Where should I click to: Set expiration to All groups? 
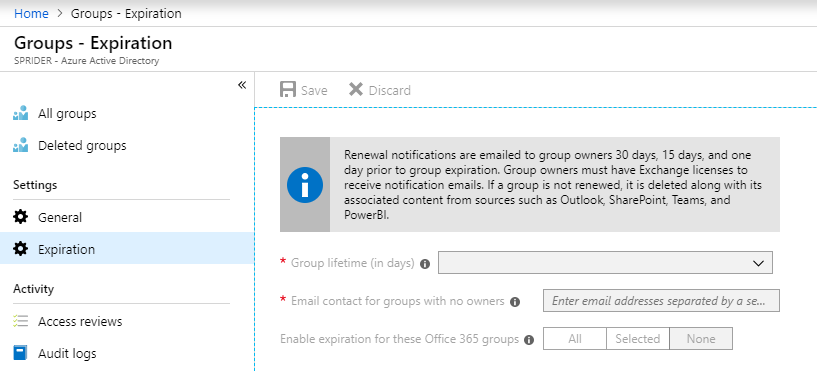click(x=575, y=339)
